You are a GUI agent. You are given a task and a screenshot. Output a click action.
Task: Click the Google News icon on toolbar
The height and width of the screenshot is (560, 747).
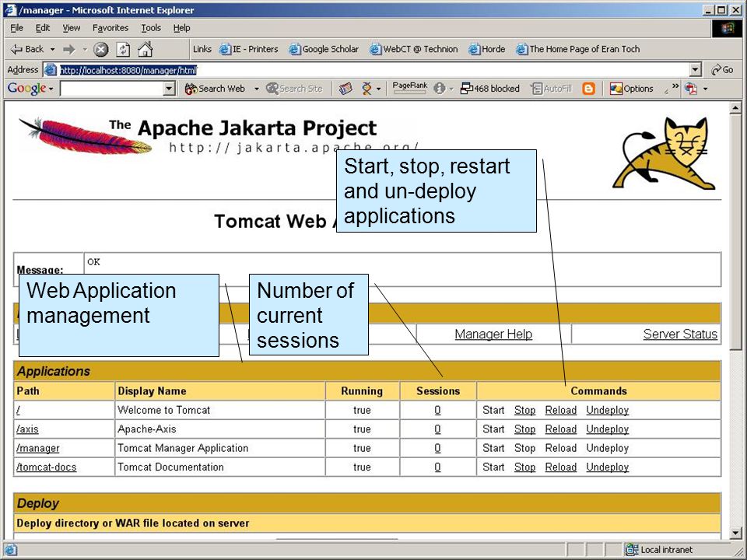[345, 89]
